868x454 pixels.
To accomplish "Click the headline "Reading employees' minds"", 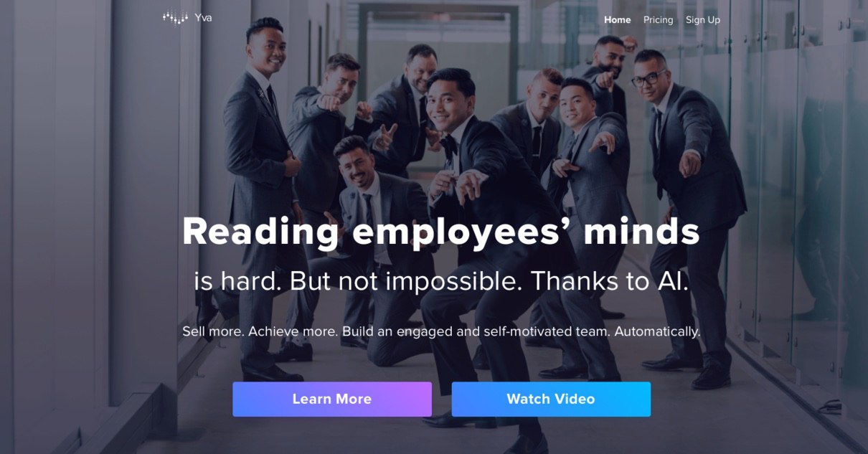I will tap(440, 232).
